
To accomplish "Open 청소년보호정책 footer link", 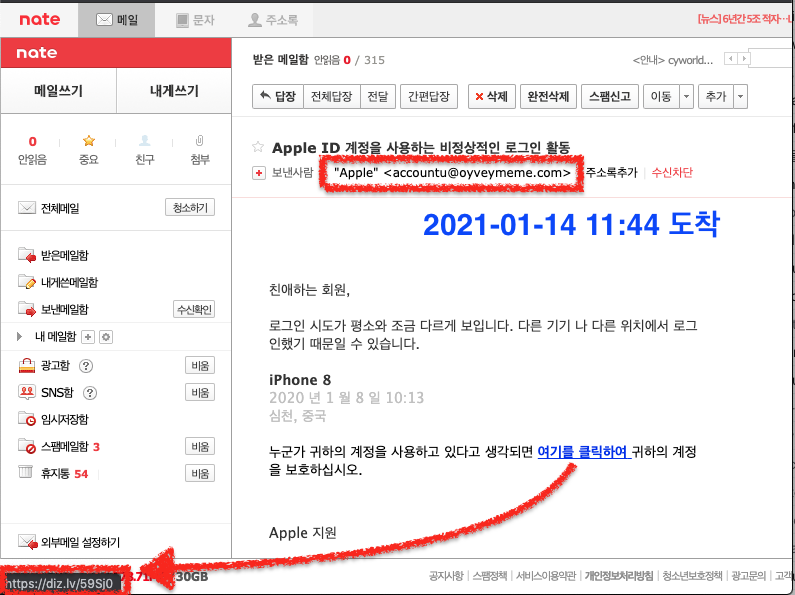I will pyautogui.click(x=692, y=576).
